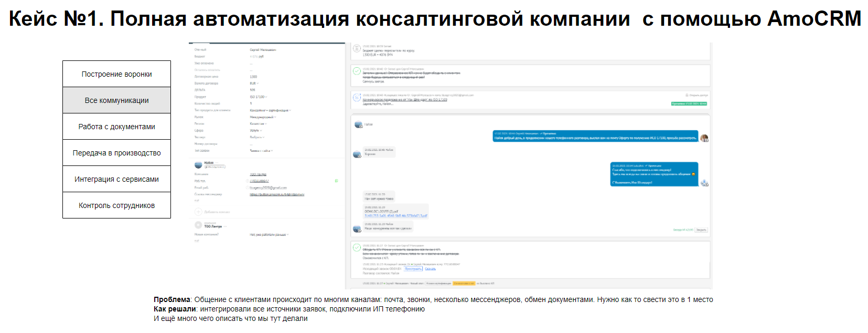Image resolution: width=868 pixels, height=333 pixels.
Task: Click the first blue outgoing message bubble
Action: pyautogui.click(x=595, y=136)
